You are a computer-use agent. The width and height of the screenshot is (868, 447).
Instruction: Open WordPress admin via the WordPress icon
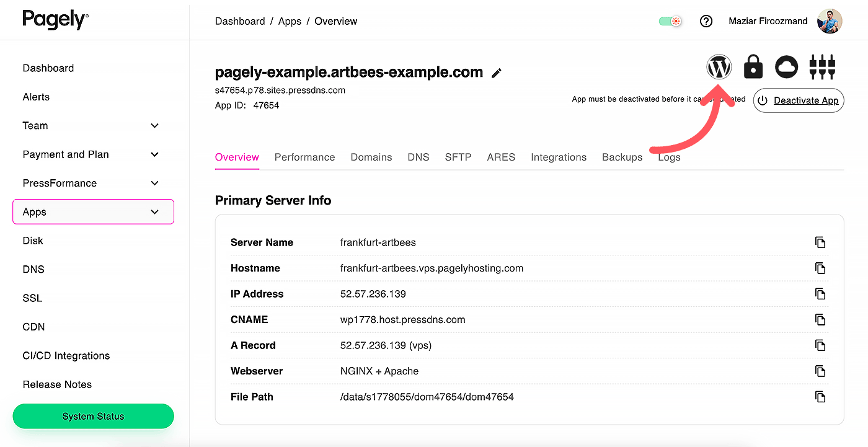point(719,66)
